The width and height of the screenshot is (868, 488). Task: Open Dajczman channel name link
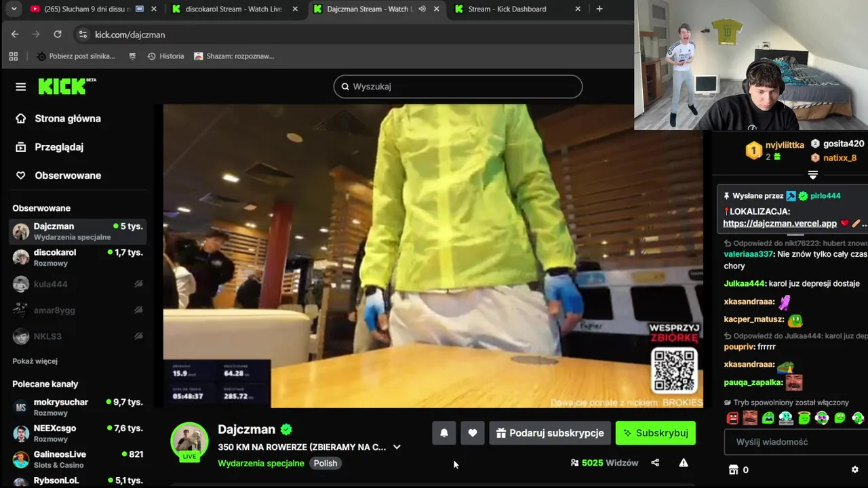[246, 429]
